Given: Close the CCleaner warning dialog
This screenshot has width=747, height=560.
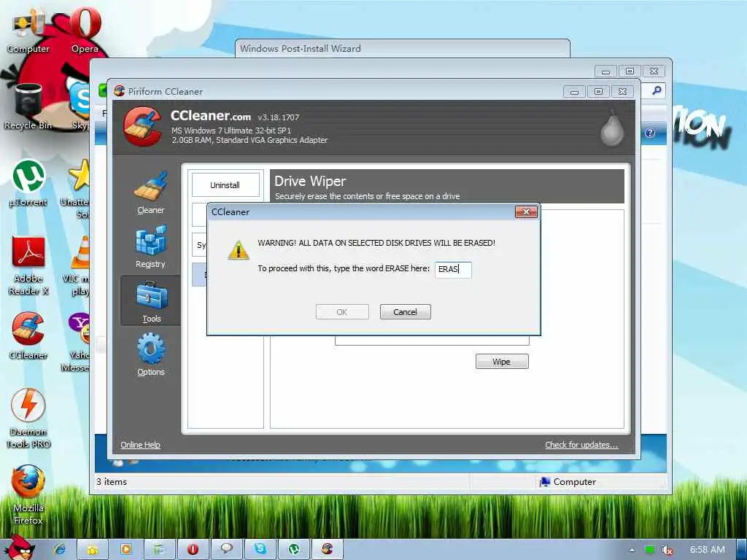Looking at the screenshot, I should pos(527,212).
